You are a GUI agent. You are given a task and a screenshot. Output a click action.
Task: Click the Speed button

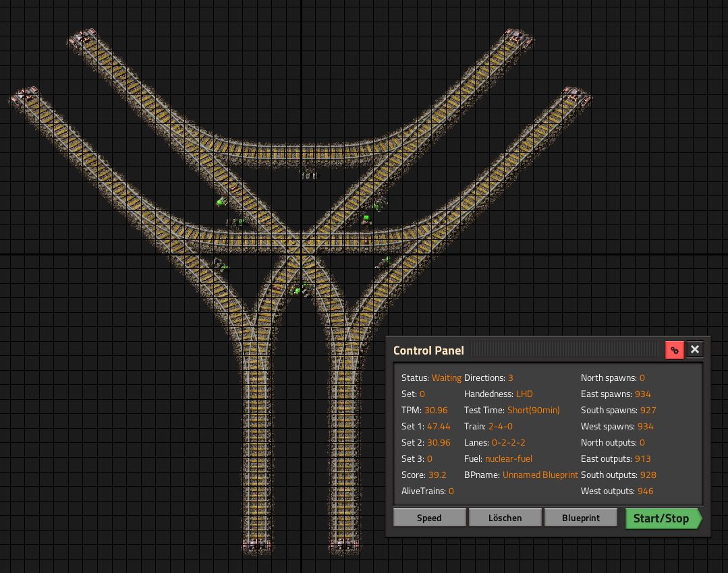click(x=430, y=518)
